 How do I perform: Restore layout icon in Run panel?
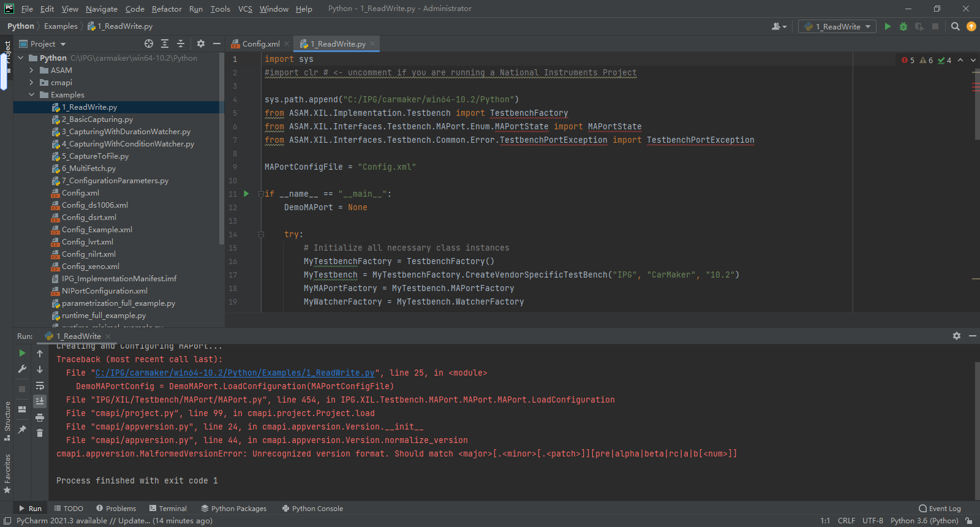(x=22, y=409)
